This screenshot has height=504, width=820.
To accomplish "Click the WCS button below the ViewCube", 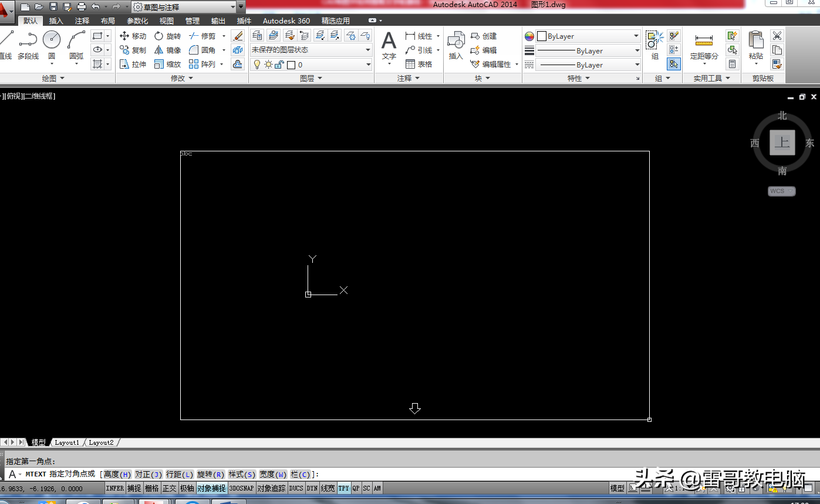I will (782, 191).
